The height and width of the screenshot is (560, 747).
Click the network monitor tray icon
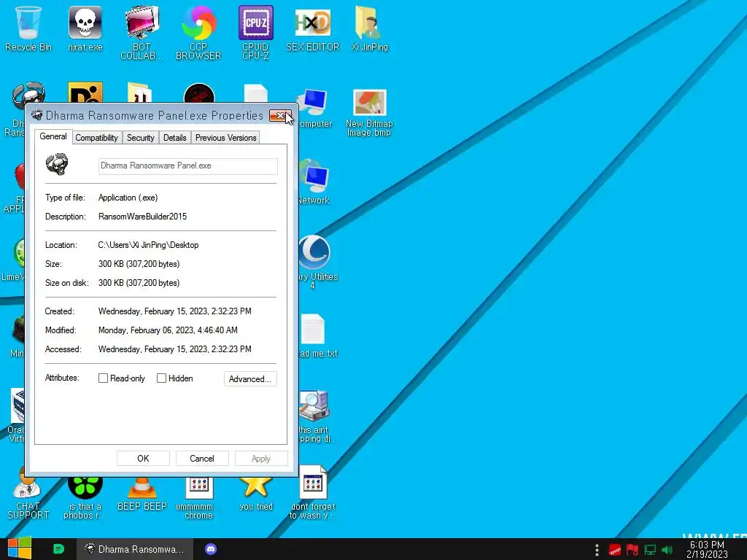point(650,550)
